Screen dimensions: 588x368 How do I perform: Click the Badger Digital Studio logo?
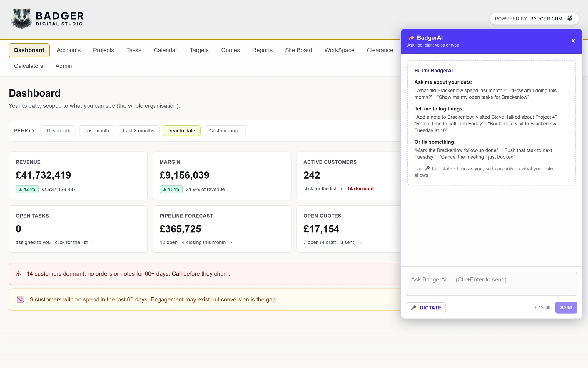(48, 19)
